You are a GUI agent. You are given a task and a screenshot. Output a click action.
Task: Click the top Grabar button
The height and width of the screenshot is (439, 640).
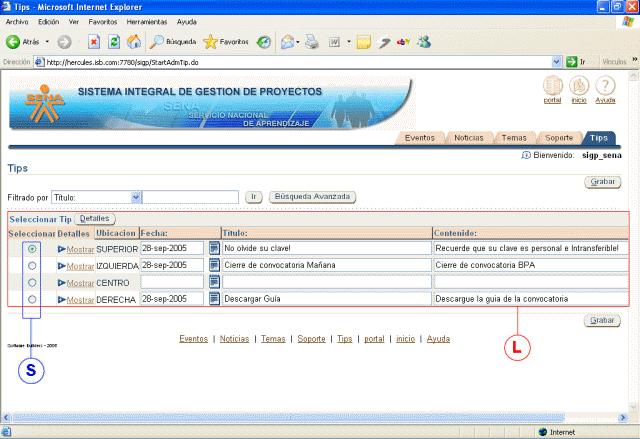pos(603,182)
